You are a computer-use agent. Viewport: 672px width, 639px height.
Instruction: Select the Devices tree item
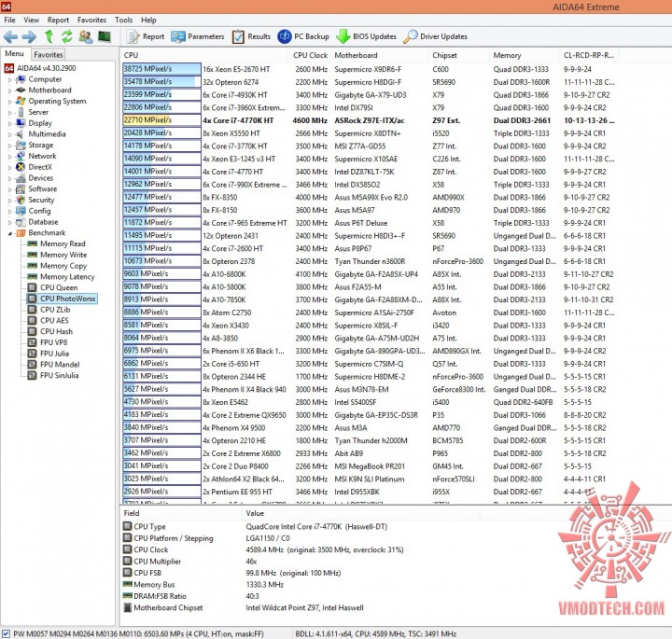click(x=35, y=178)
